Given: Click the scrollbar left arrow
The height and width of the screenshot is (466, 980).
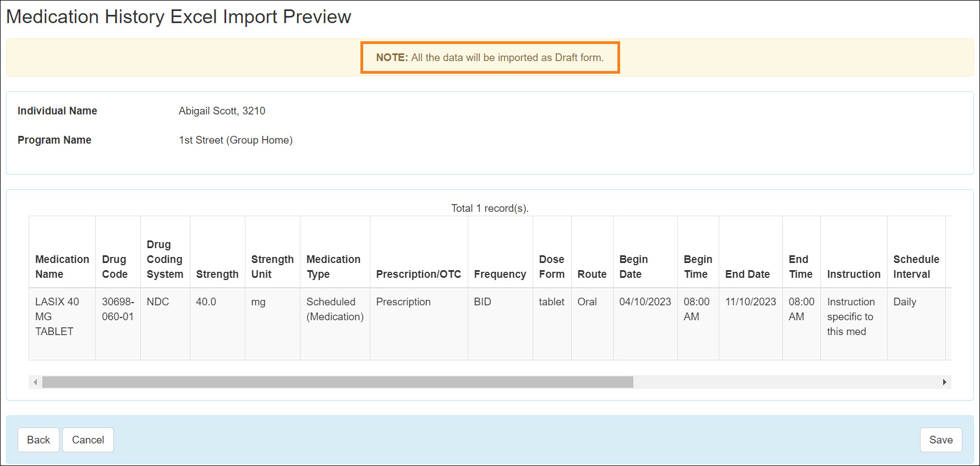Looking at the screenshot, I should pos(35,382).
